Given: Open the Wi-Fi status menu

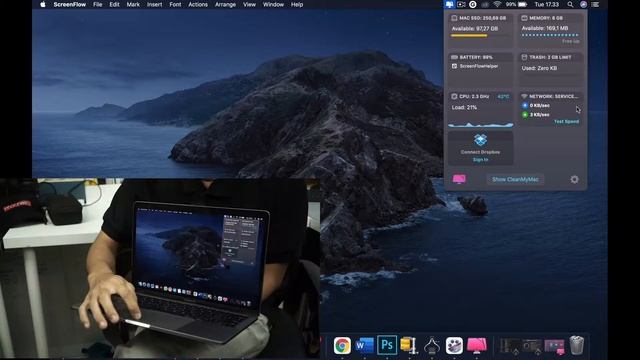Looking at the screenshot, I should tap(497, 4).
